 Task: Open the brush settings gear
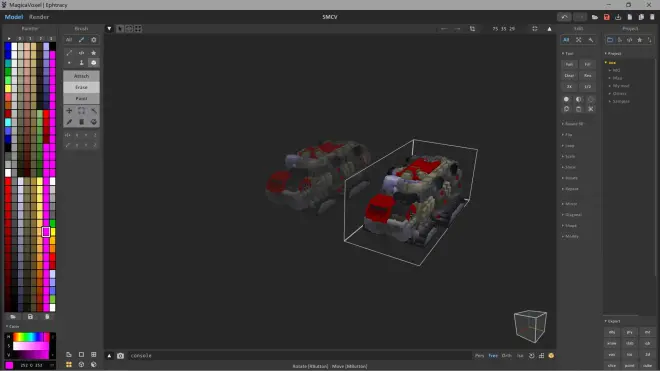pyautogui.click(x=93, y=40)
